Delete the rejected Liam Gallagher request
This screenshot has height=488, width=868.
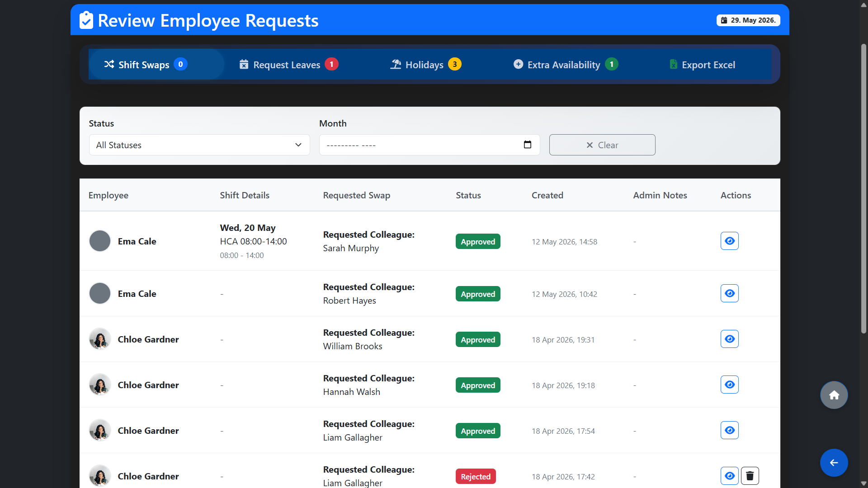pos(750,476)
